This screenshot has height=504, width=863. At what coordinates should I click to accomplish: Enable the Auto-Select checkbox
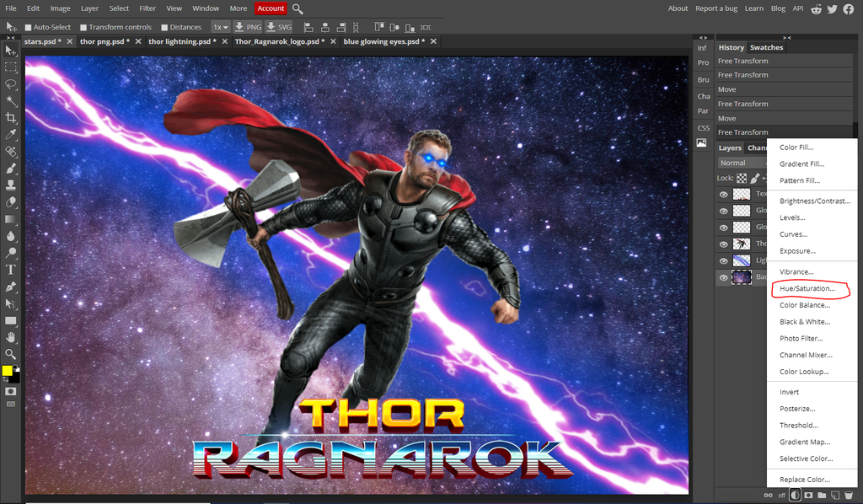tap(27, 27)
